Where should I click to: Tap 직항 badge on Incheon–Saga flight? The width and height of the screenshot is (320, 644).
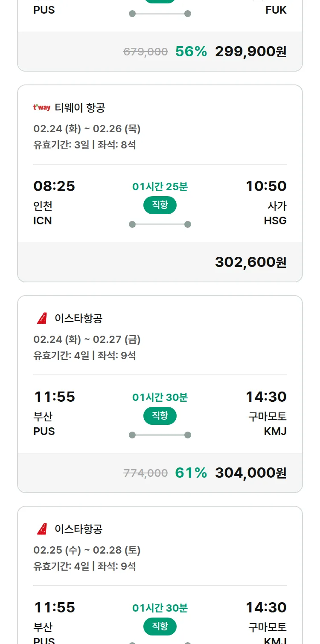[x=160, y=205]
